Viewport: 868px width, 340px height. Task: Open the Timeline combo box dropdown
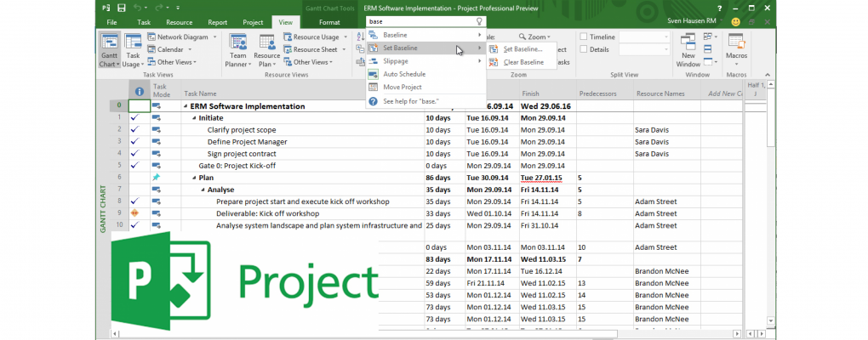click(x=666, y=37)
